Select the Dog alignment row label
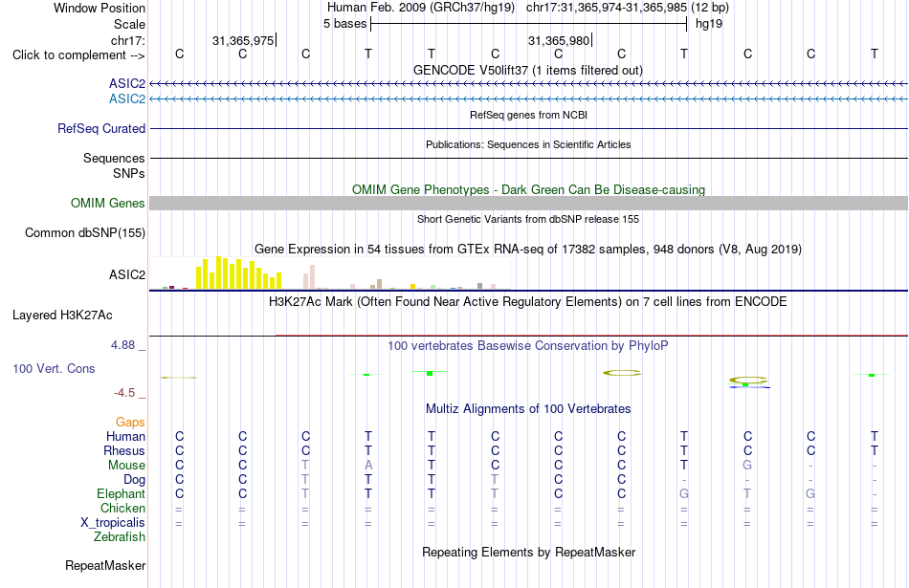This screenshot has width=909, height=588. pyautogui.click(x=134, y=480)
